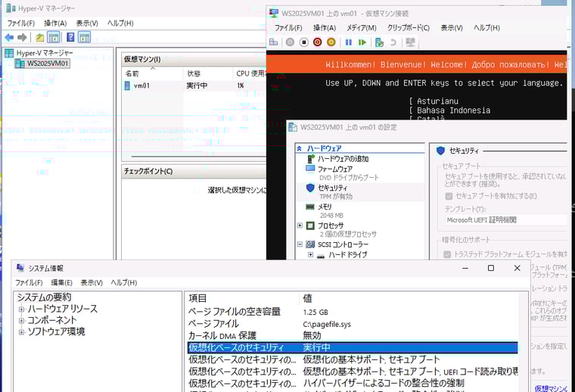Screen dimensions: 575x392
Task: Open 表示(V) menu in Hyper-V Manager
Action: tap(87, 23)
